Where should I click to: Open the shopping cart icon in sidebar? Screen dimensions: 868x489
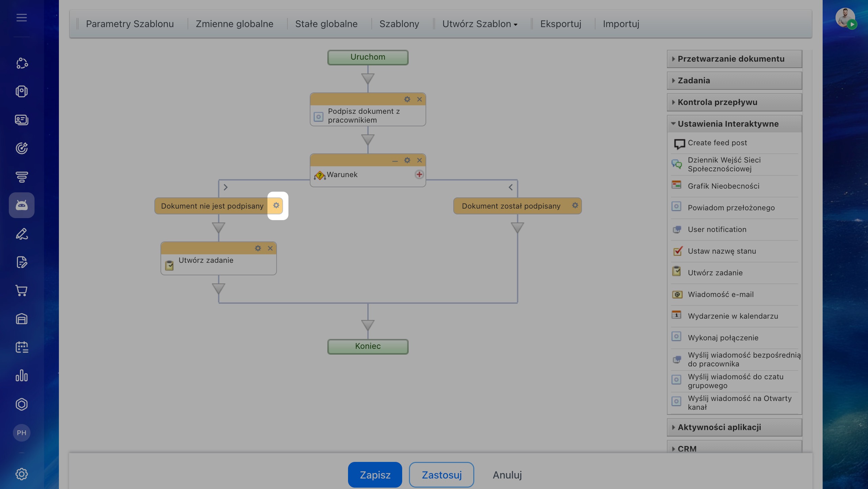tap(22, 291)
